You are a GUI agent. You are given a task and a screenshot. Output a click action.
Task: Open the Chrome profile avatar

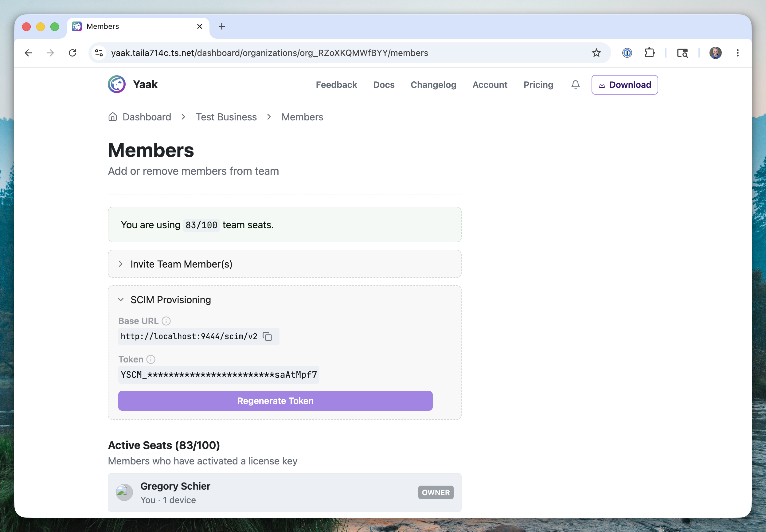(715, 53)
